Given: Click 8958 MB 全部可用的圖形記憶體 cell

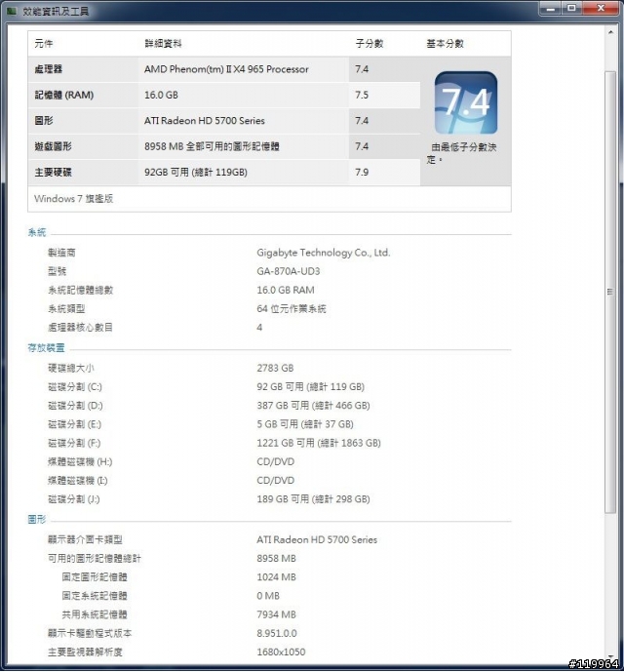Looking at the screenshot, I should pyautogui.click(x=212, y=146).
